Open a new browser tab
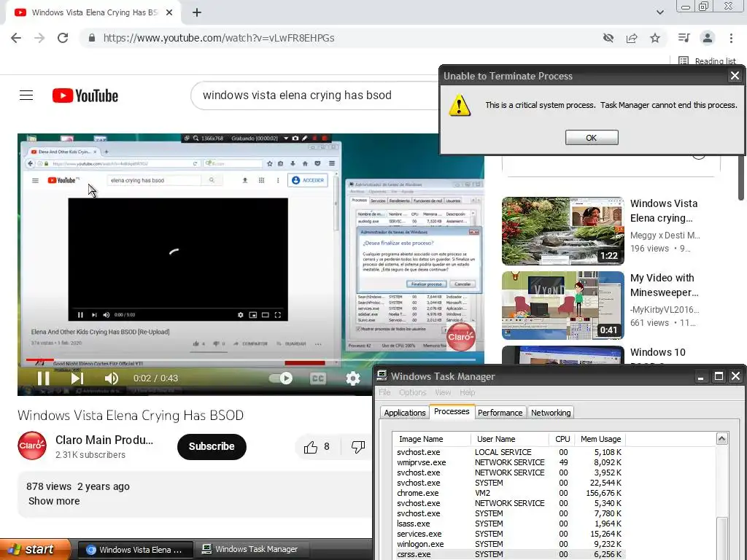 click(x=197, y=12)
